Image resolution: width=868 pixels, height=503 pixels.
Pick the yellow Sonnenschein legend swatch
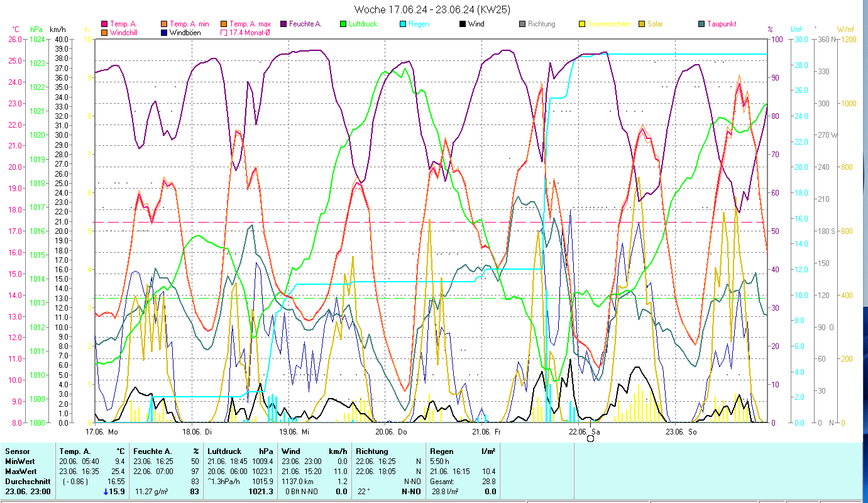coord(582,25)
